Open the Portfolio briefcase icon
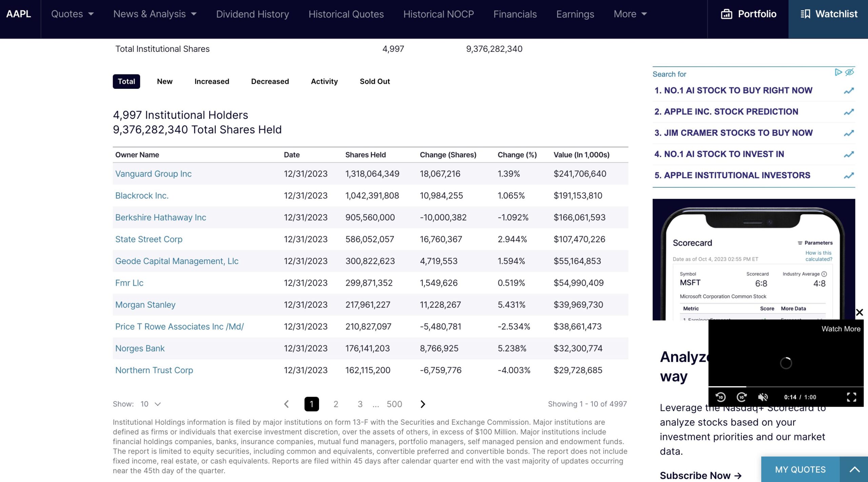 (726, 14)
